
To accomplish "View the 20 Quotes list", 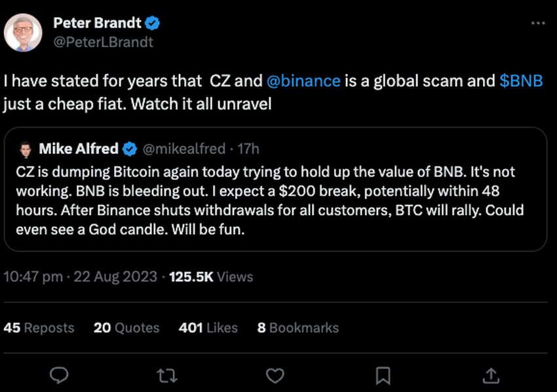I will (x=126, y=328).
